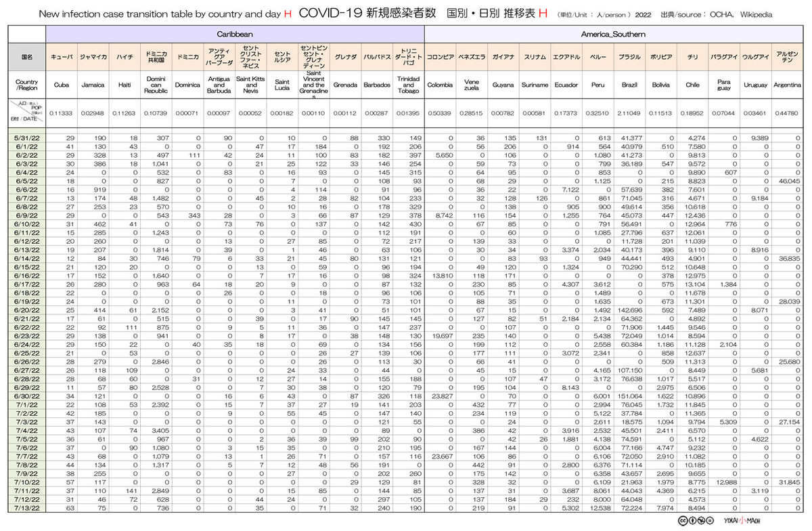Click Dominican Republic value 3.405

[x=160, y=430]
